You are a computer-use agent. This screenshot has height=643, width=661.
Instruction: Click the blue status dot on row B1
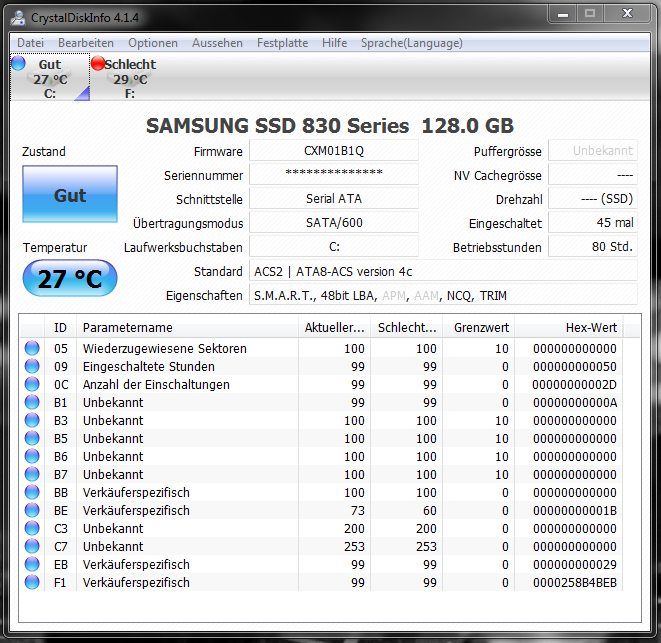click(32, 402)
